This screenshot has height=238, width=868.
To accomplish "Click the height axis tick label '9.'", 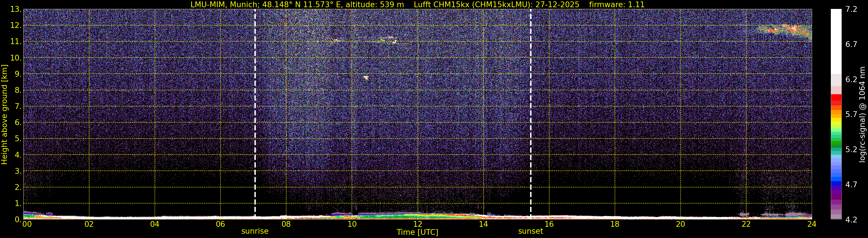I will point(18,74).
